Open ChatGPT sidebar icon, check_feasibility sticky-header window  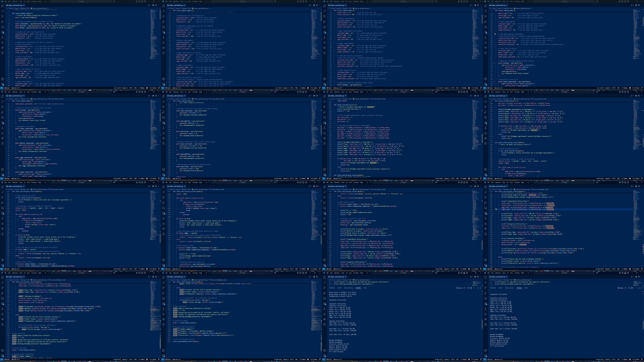[x=485, y=138]
